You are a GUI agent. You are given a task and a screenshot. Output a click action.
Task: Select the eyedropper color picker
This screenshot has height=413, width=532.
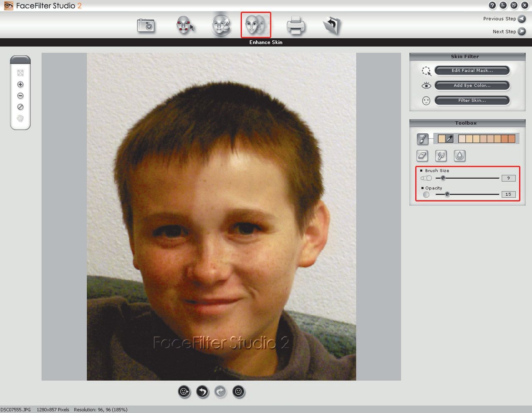pos(449,139)
